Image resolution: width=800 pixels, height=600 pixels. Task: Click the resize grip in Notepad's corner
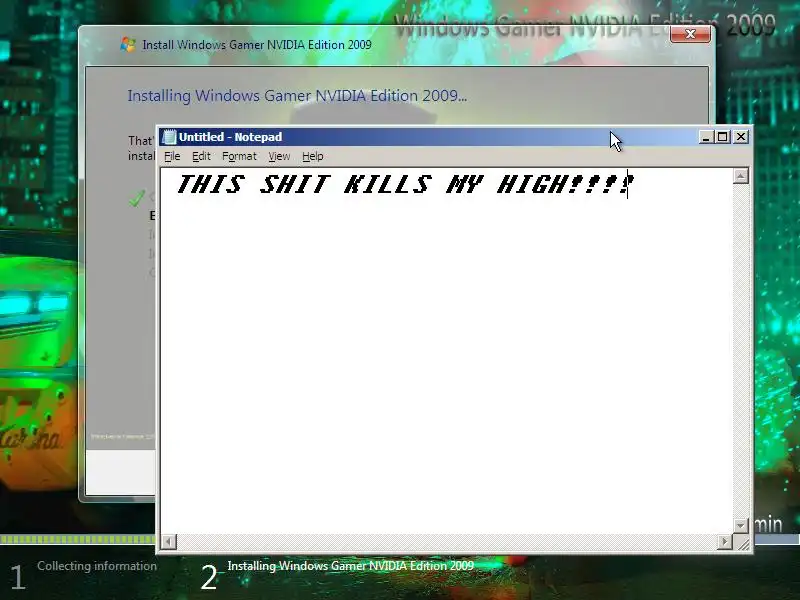(x=743, y=543)
